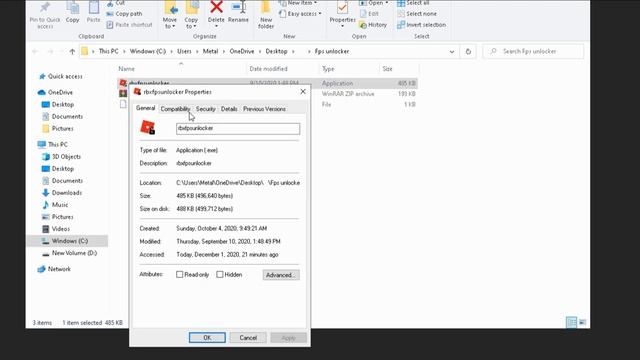This screenshot has width=640, height=360.
Task: Close the rbxfpsunlocker Properties dialog
Action: (x=303, y=92)
